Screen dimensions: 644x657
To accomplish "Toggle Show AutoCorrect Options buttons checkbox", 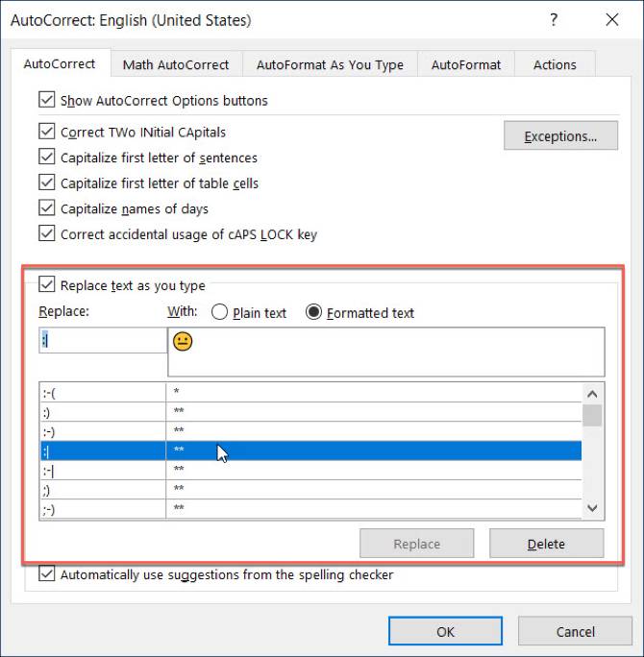I will pyautogui.click(x=46, y=100).
